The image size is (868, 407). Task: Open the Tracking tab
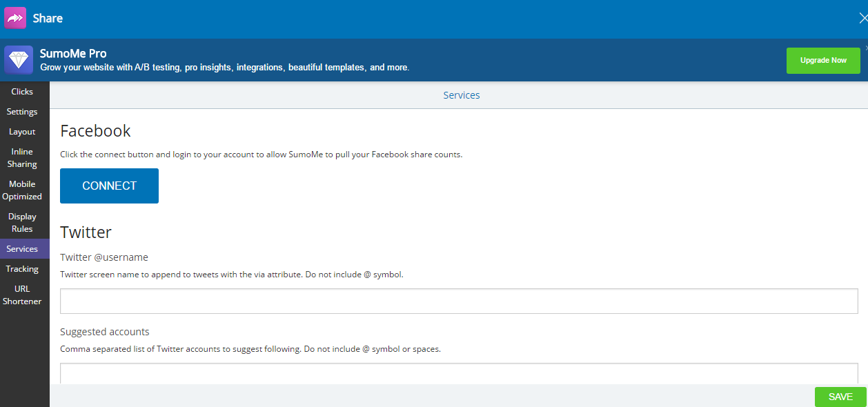(22, 269)
